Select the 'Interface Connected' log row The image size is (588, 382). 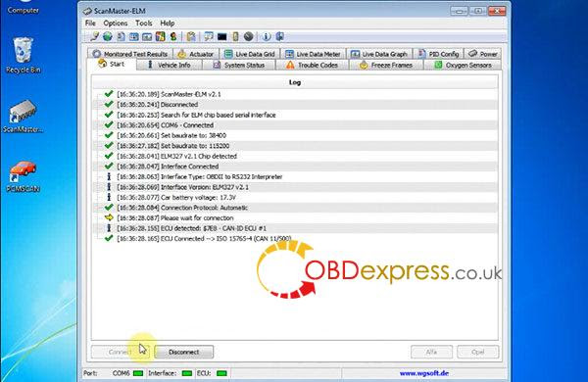[295, 167]
